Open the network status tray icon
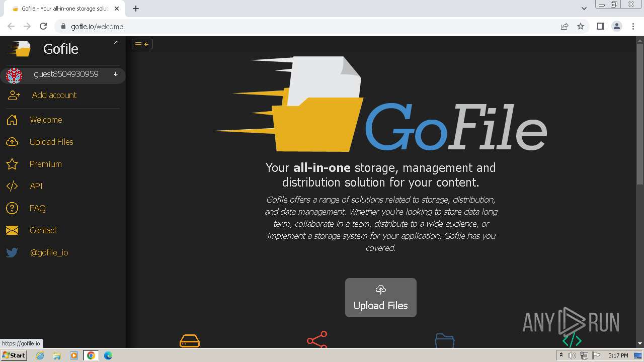644x362 pixels. pos(584,355)
